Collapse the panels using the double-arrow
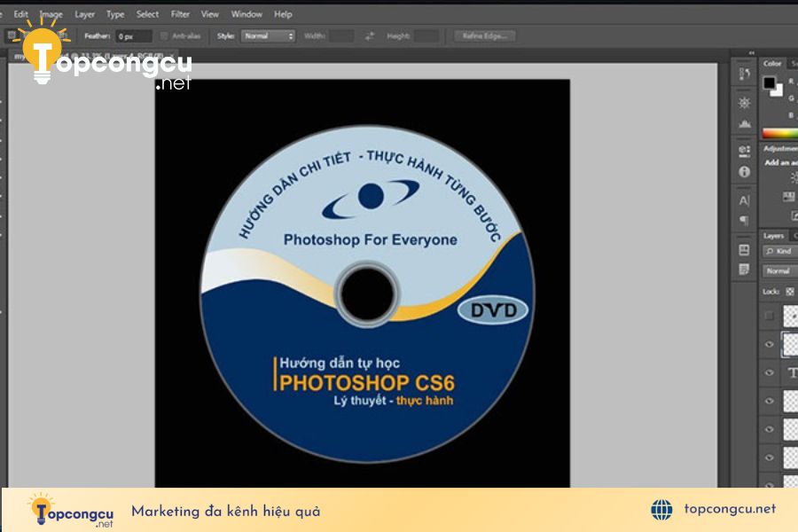The image size is (798, 532). (751, 53)
